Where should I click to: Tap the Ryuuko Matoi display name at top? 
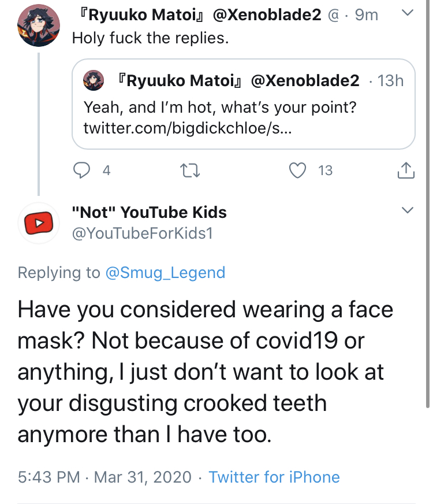pos(141,14)
